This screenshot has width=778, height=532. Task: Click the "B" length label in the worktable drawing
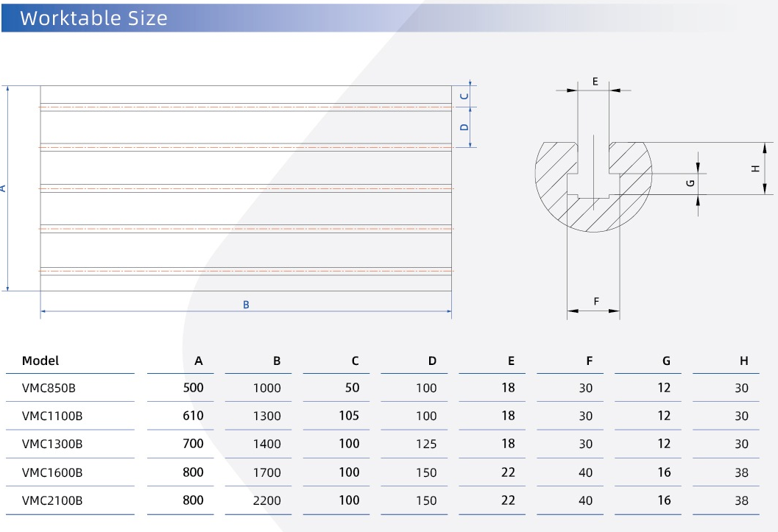coord(246,305)
